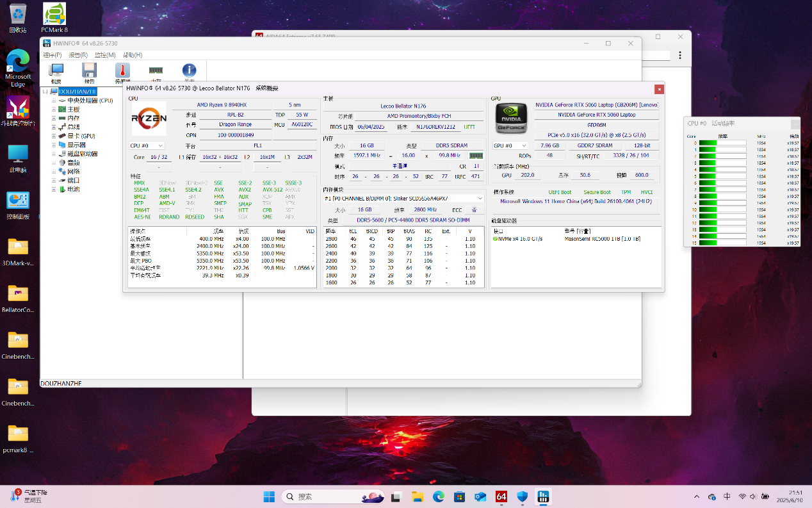Image resolution: width=812 pixels, height=508 pixels.
Task: Click the Core 8 usage bar
Action: (x=722, y=197)
